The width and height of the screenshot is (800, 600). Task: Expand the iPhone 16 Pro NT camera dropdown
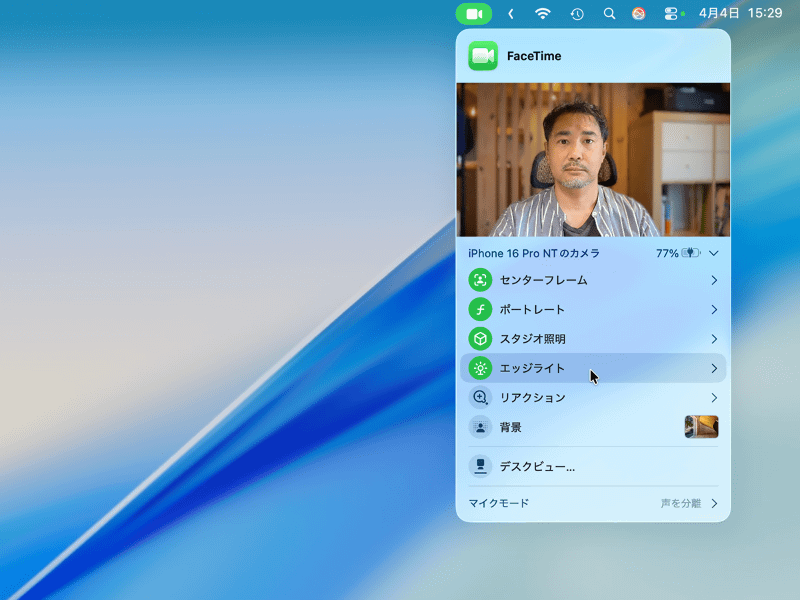point(713,253)
